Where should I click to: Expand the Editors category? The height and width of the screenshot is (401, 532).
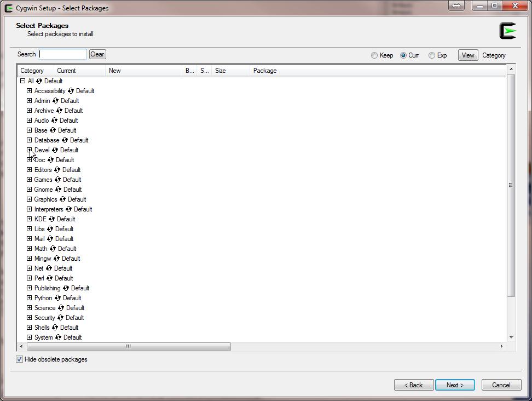tap(29, 170)
